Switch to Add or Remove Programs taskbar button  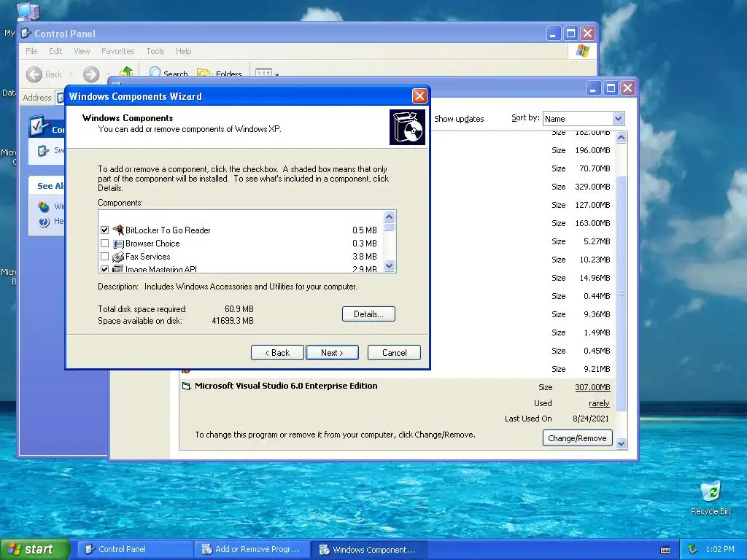(252, 549)
